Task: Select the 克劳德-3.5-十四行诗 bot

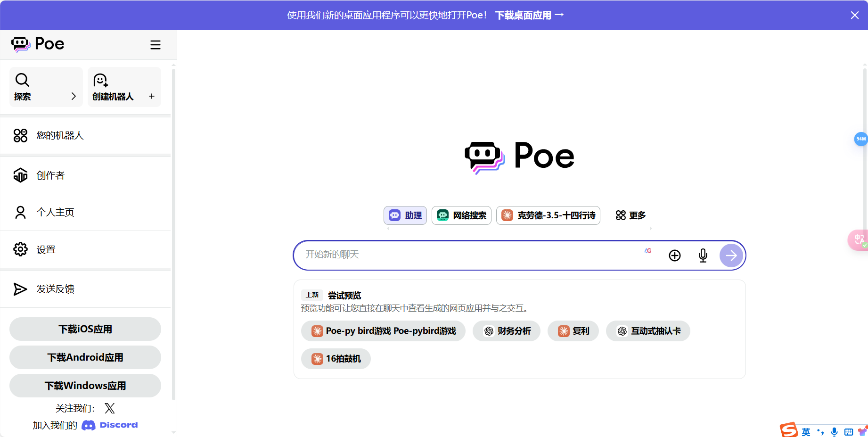Action: [x=548, y=215]
